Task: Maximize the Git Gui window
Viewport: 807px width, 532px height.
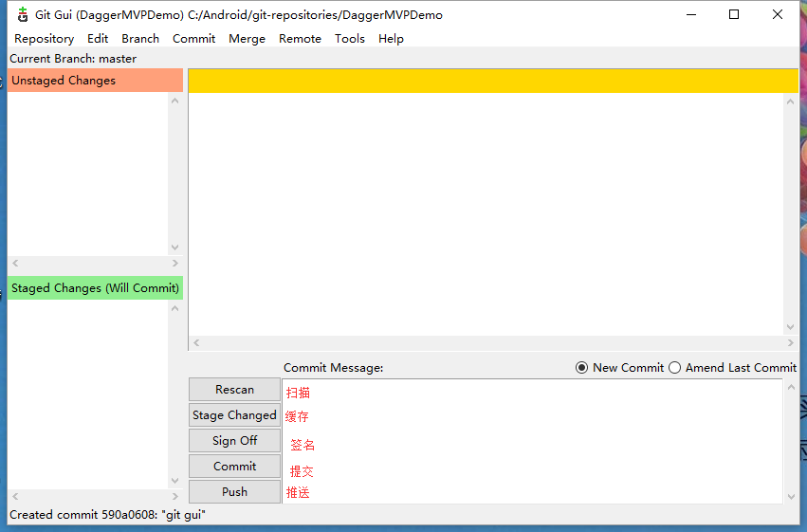Action: coord(734,14)
